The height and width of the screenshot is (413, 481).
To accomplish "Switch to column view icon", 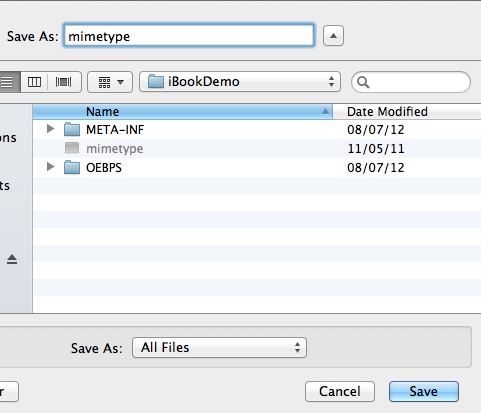I will (34, 82).
